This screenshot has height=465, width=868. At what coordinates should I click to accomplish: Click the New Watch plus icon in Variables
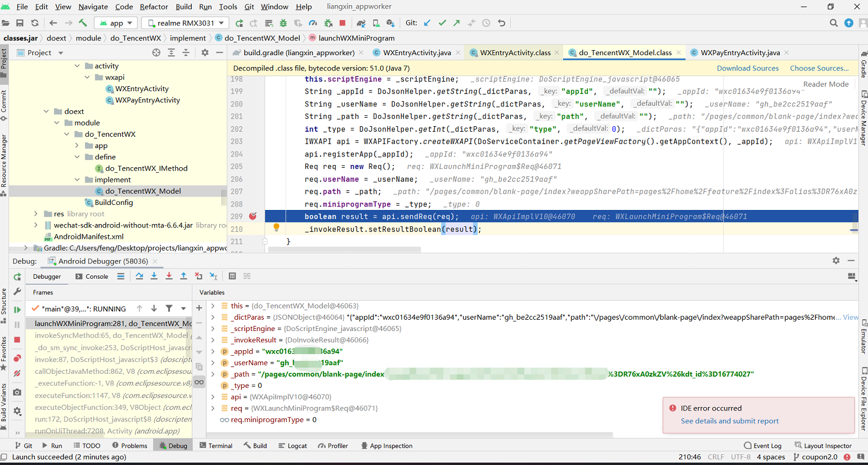click(199, 308)
